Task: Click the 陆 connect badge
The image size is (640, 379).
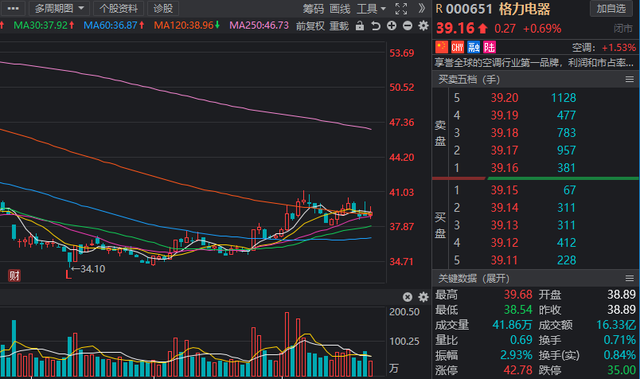Action: [x=489, y=47]
